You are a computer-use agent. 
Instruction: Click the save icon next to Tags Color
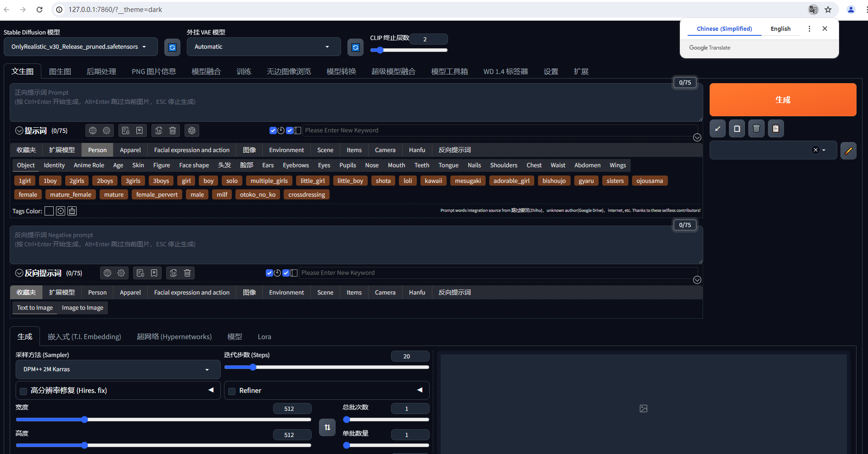pyautogui.click(x=72, y=211)
